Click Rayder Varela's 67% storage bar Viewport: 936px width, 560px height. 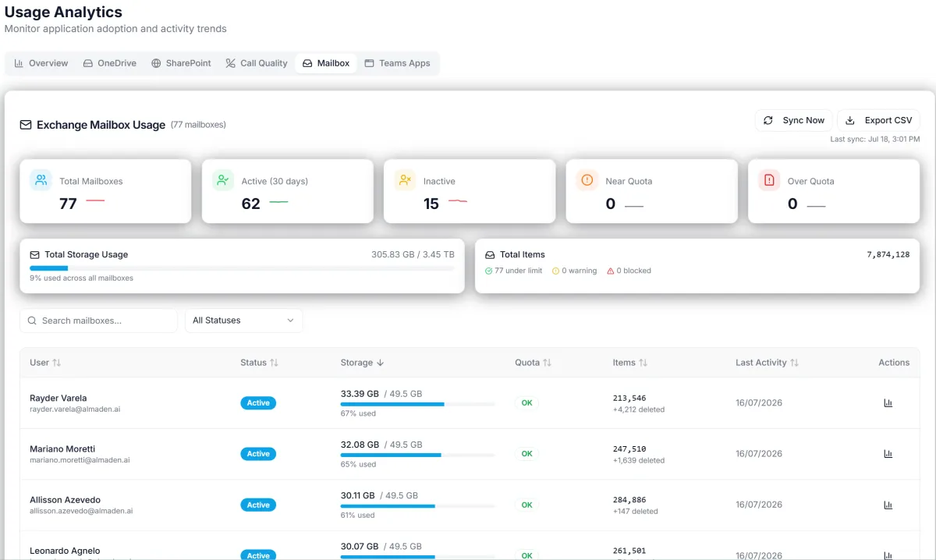(417, 404)
